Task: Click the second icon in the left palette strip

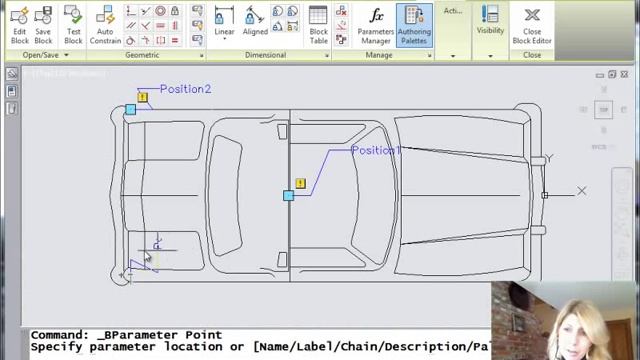Action: [12, 91]
